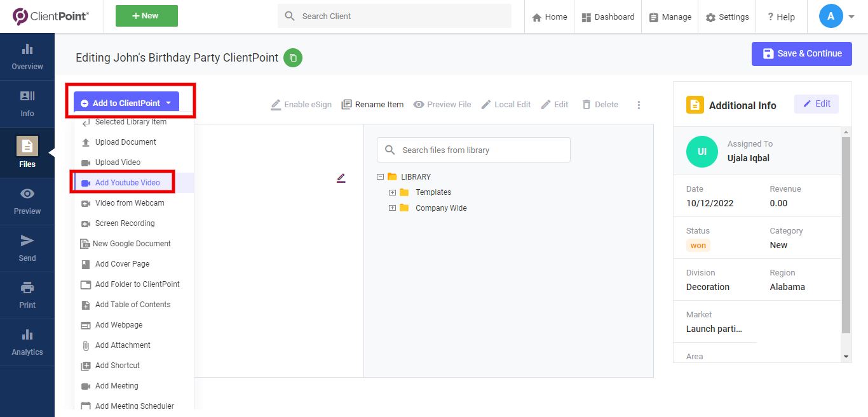Click Search files from library field
This screenshot has height=417, width=868.
click(x=473, y=150)
